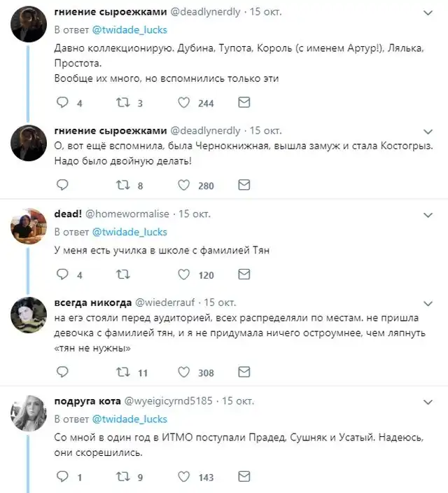Open the options chevron on the wiederrauf tweet
Screen dimensions: 448x493
(x=428, y=303)
